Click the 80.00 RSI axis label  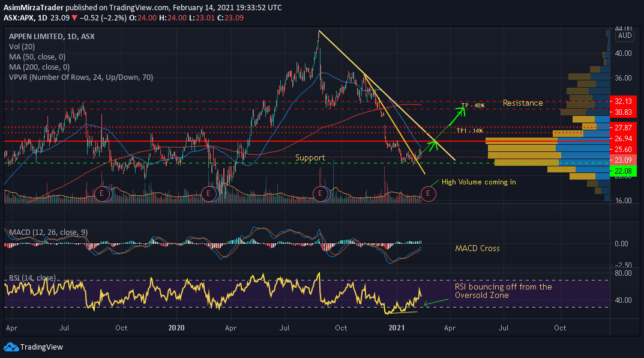tap(623, 273)
